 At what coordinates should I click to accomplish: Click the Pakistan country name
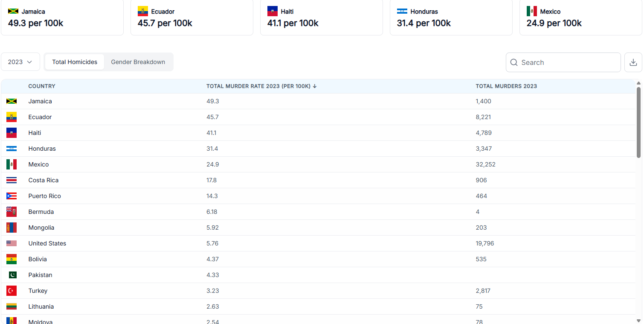(40, 275)
